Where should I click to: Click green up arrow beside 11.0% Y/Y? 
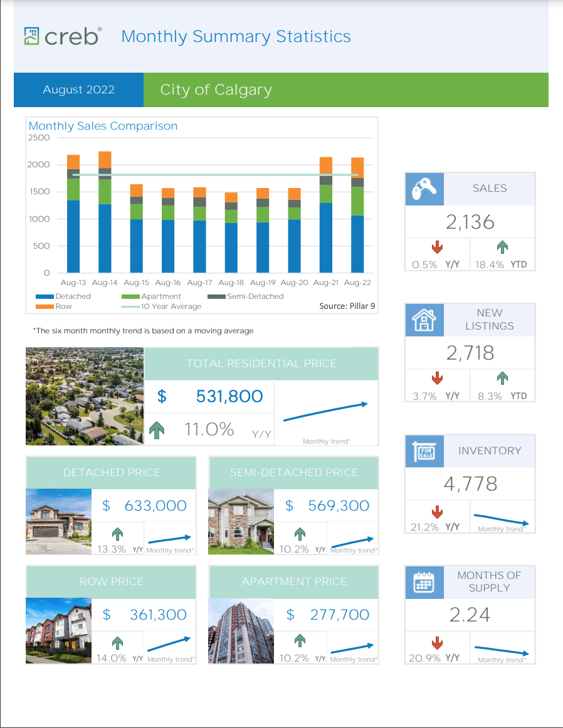[159, 430]
